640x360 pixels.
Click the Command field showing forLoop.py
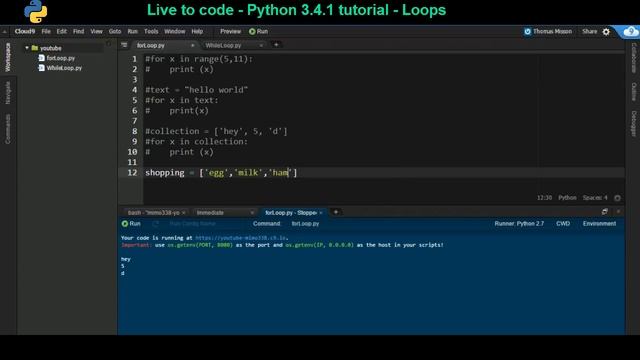pos(305,224)
